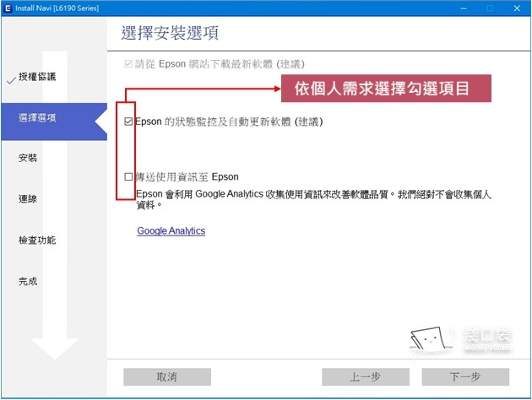Open the 檢查功能 step in sidebar

coord(37,241)
